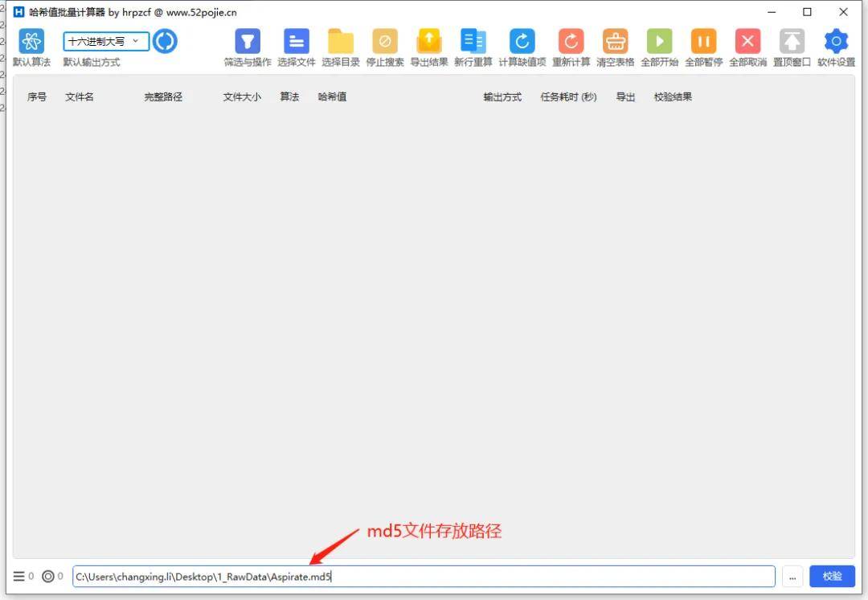Click the task list count icon in status bar
Screen dimensions: 868x600
pyautogui.click(x=18, y=576)
